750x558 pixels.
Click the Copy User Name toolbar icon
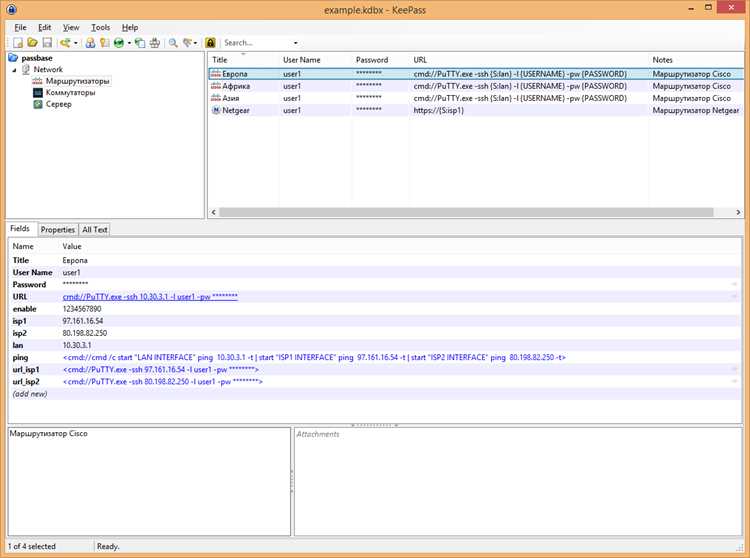pyautogui.click(x=90, y=43)
